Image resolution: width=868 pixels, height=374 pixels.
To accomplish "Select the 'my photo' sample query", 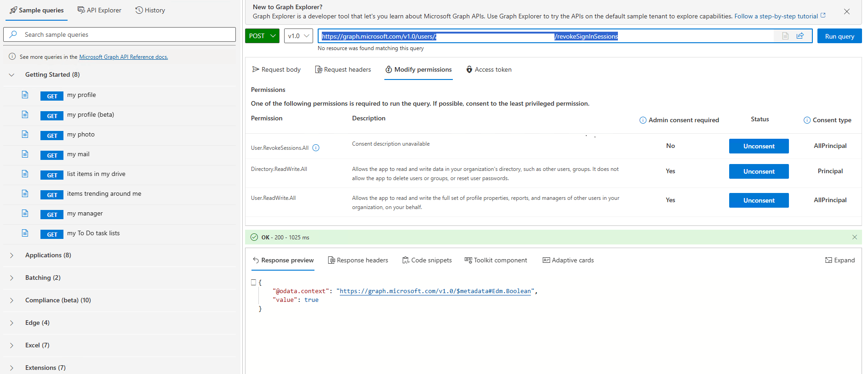I will pos(81,134).
